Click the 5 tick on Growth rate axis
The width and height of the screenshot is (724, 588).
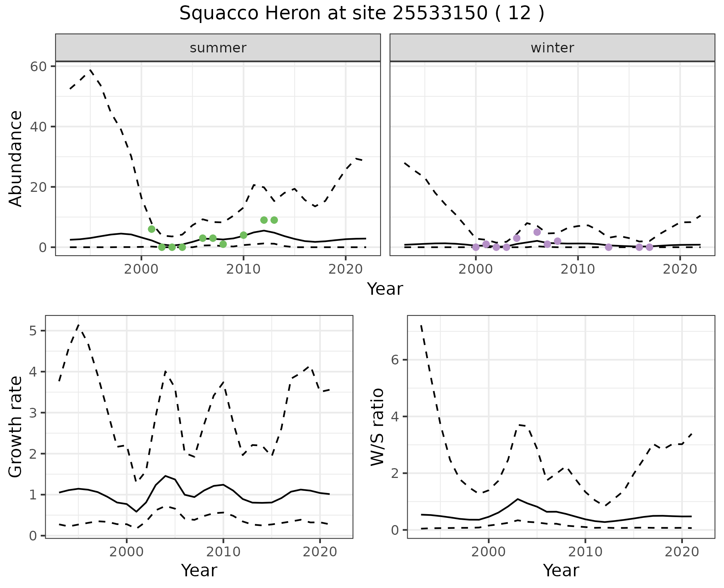tap(33, 331)
